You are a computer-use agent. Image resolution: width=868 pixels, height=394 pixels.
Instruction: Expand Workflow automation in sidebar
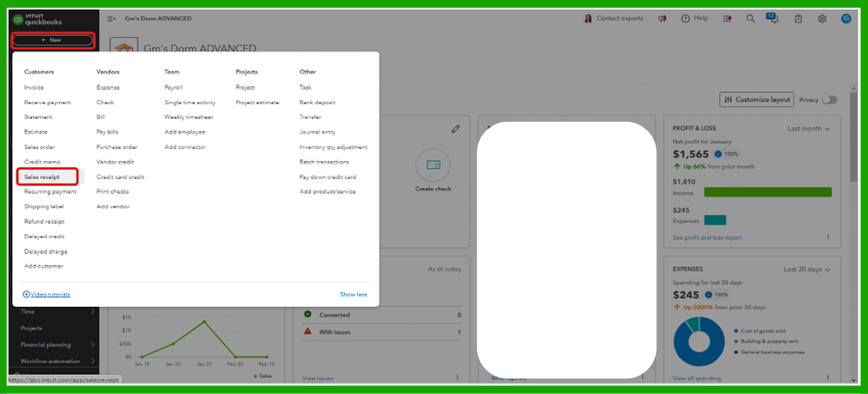point(57,361)
